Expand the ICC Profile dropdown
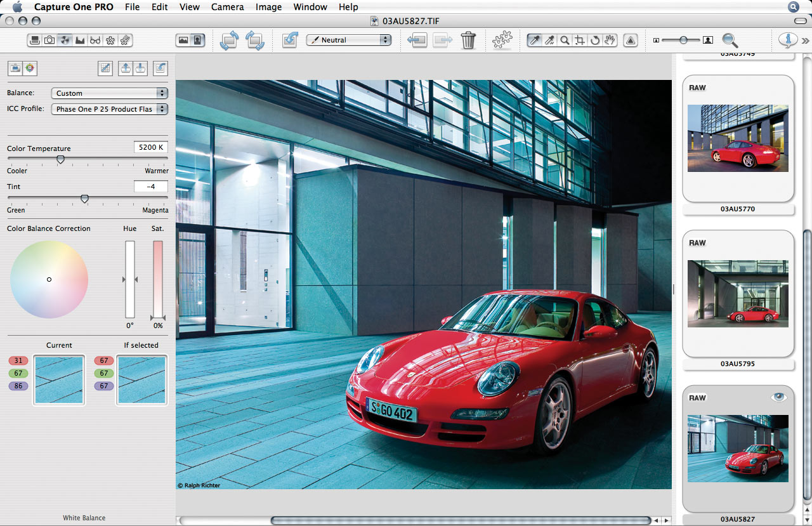The width and height of the screenshot is (812, 526). pos(109,109)
